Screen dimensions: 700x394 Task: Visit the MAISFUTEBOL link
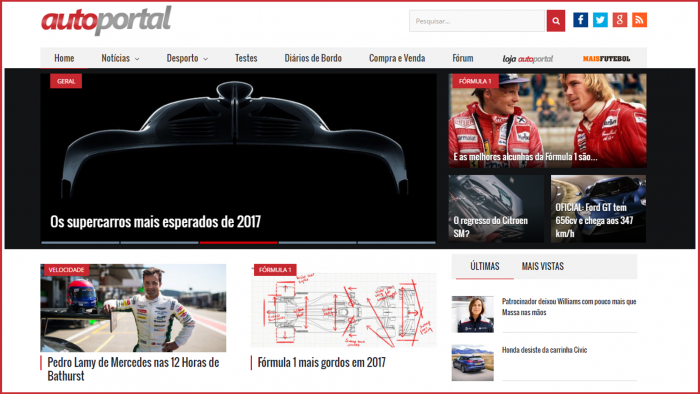click(606, 58)
